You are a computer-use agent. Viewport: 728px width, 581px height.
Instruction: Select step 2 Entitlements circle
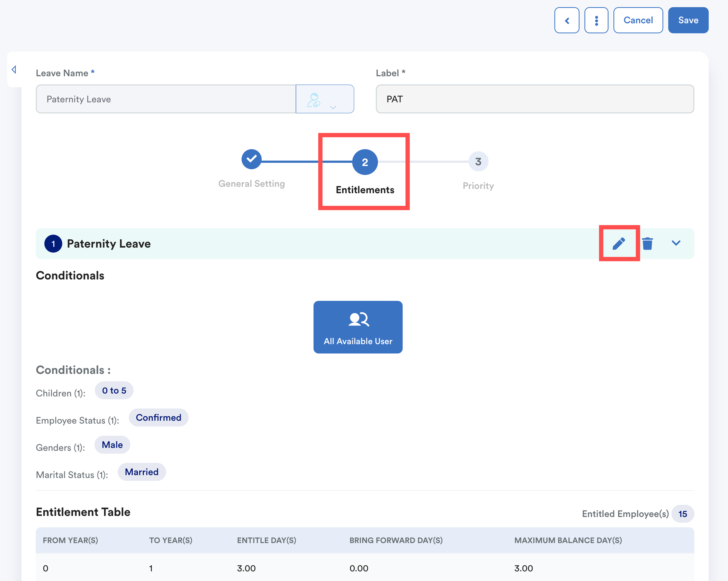pos(365,162)
